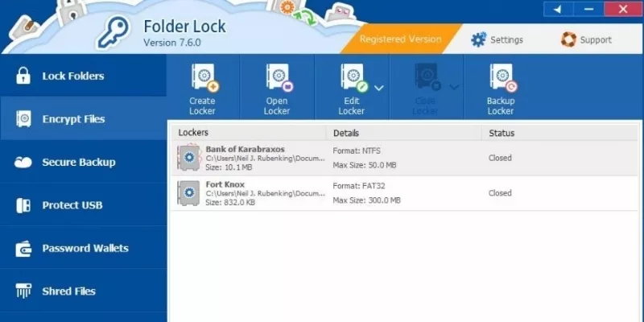Click 'Format: NTFS' detail text
Image resolution: width=644 pixels, height=322 pixels.
pyautogui.click(x=357, y=151)
